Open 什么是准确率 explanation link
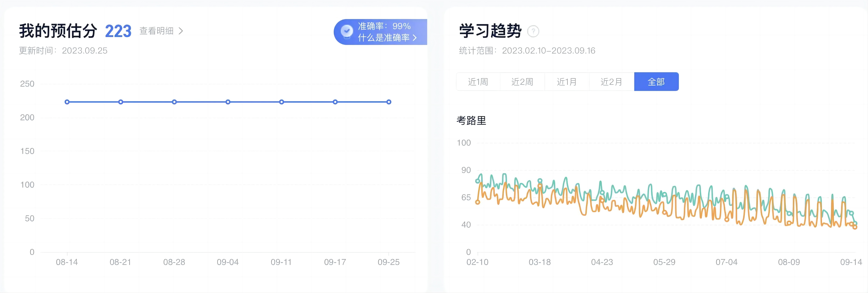Screen dimensions: 868x293 click(383, 38)
